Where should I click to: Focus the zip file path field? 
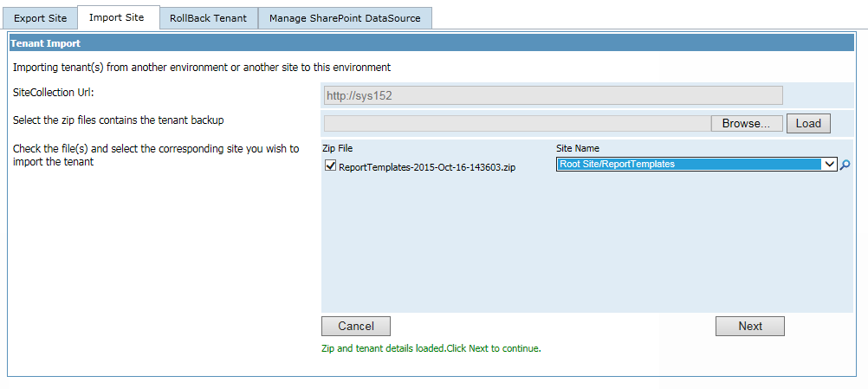click(x=517, y=123)
